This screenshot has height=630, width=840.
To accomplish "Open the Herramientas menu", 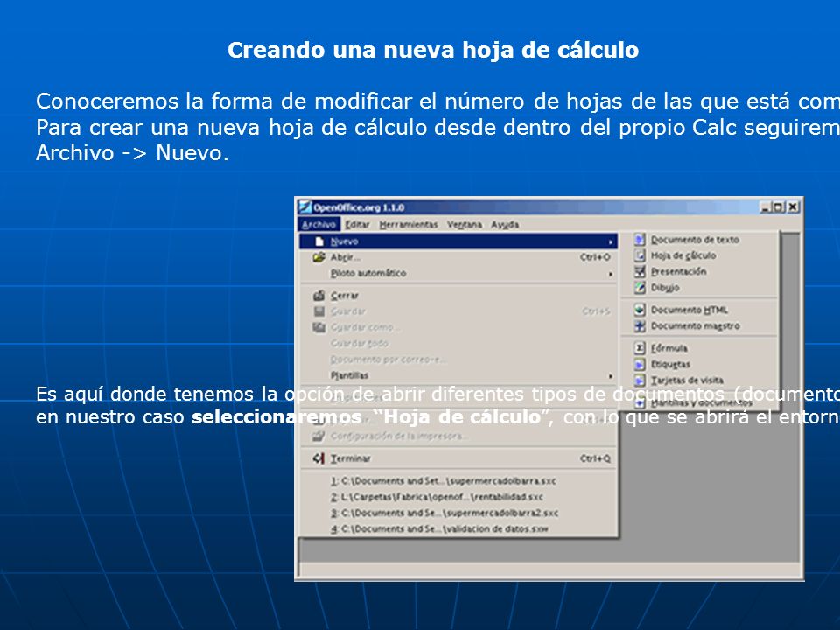I will point(409,225).
